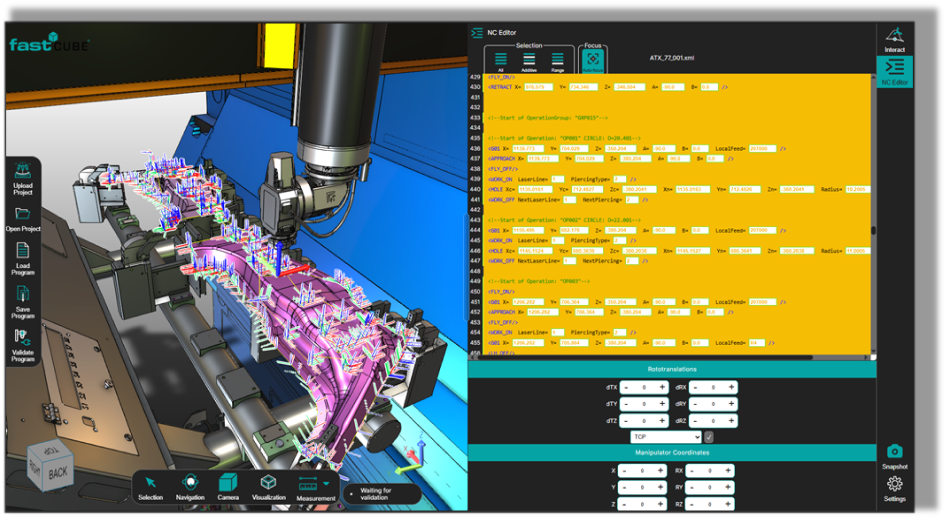Expand the Measurement tool dropdown arrow
Viewport: 947px width, 518px height.
point(327,483)
